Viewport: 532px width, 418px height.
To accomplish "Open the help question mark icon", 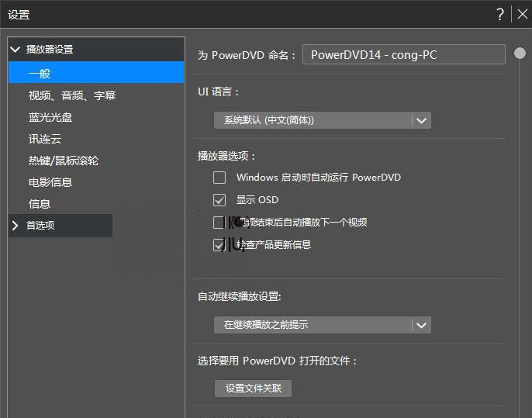I will 499,15.
